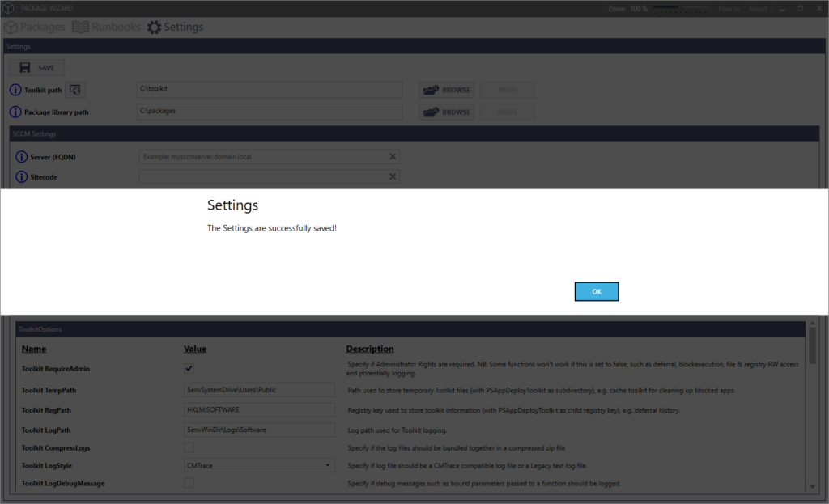Paste into the Package library path field

pos(507,112)
